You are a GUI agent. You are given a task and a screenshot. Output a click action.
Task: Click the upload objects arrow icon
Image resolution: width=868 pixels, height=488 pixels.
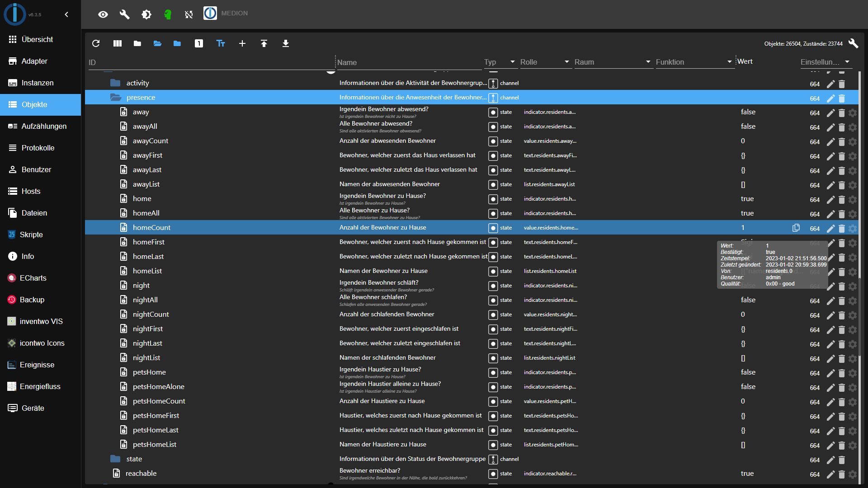(264, 43)
